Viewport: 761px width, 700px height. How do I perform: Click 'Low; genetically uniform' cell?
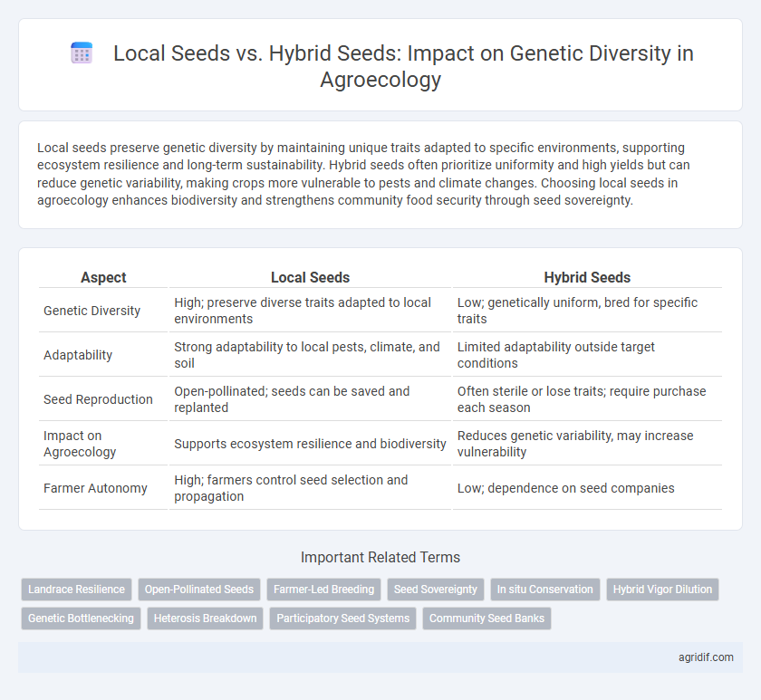[x=587, y=311]
